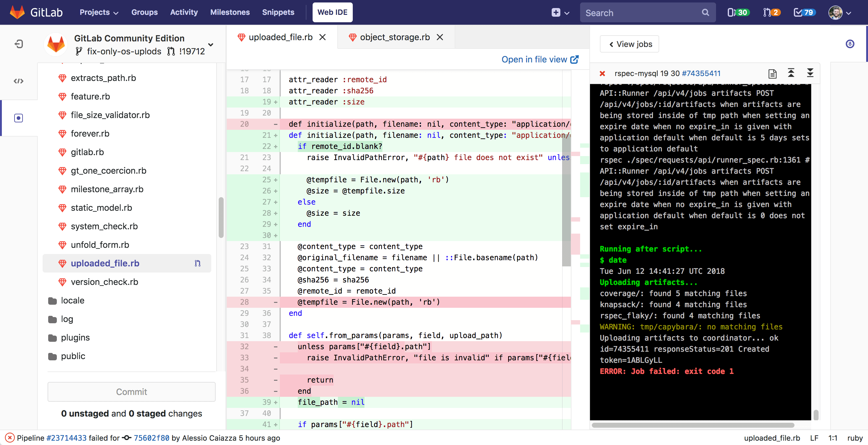Click Open in file view link

pyautogui.click(x=540, y=59)
